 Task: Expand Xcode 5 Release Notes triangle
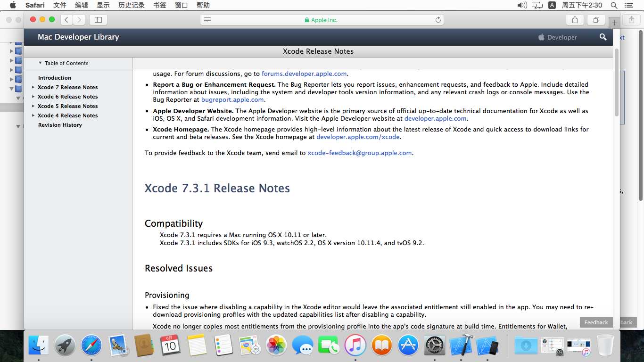33,106
